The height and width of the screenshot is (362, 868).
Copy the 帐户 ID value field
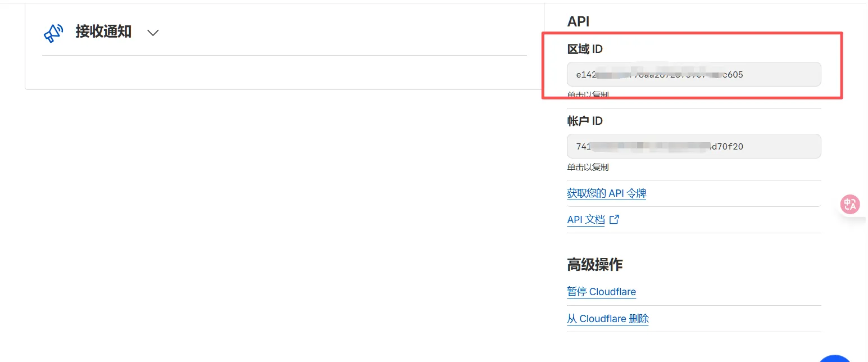click(693, 146)
